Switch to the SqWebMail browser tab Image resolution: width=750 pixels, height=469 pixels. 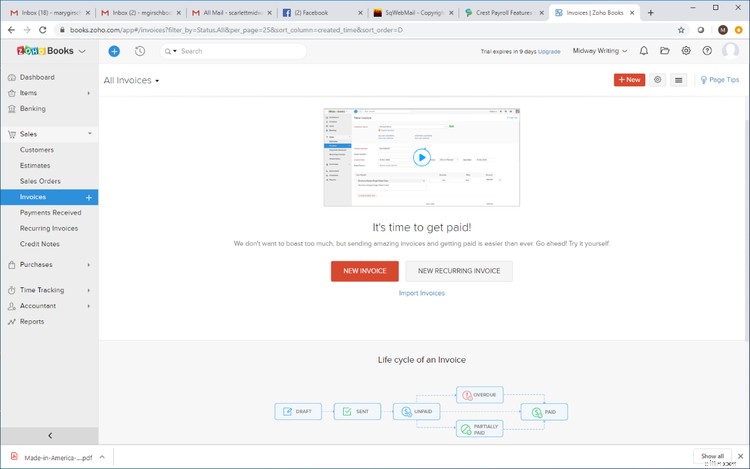[413, 13]
